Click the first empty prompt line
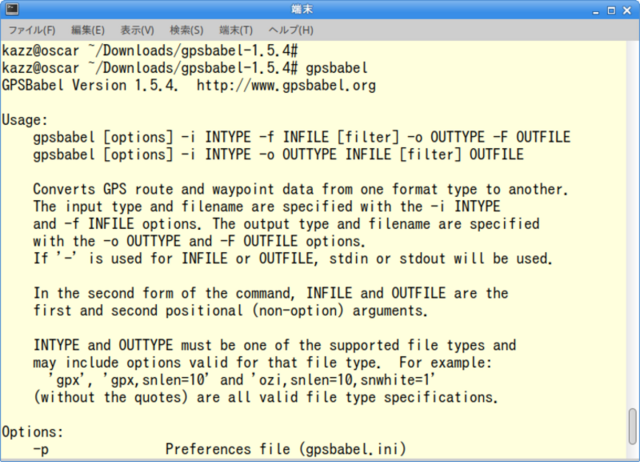This screenshot has width=640, height=462. pos(150,51)
